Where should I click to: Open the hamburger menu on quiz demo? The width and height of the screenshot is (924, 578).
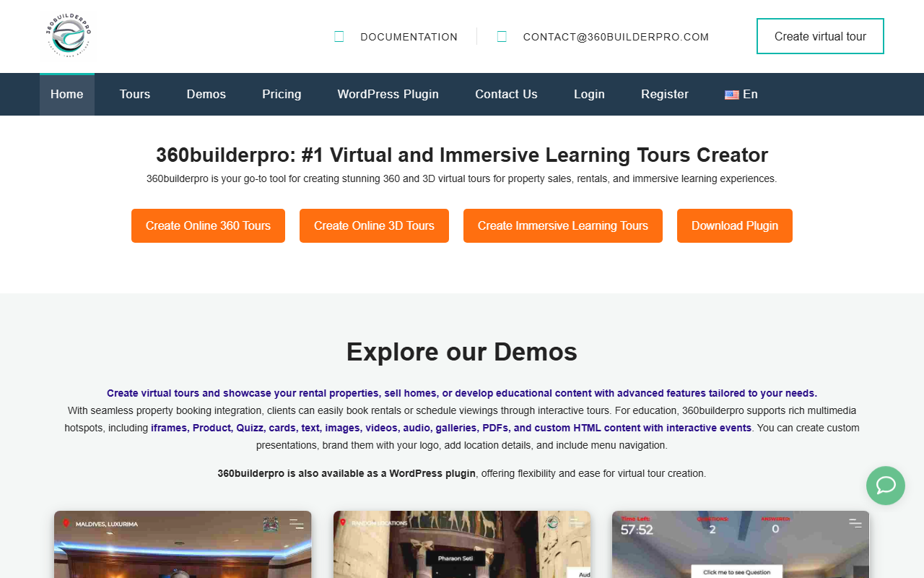pos(855,524)
